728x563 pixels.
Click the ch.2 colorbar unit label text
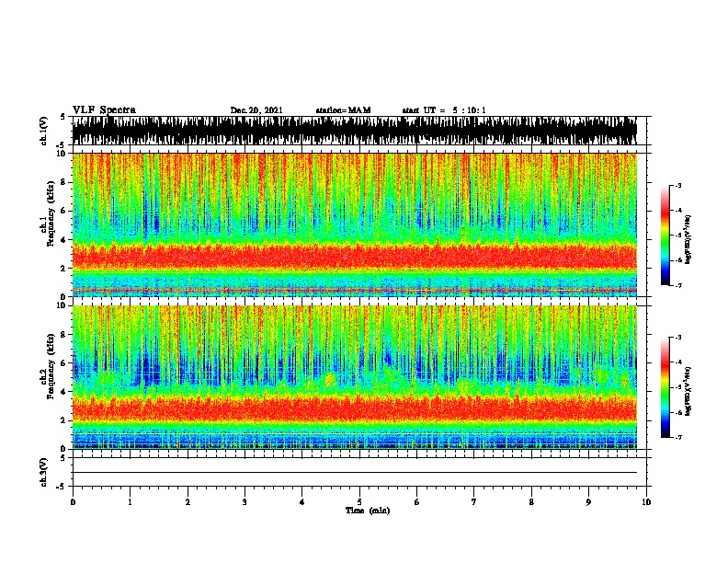(688, 391)
